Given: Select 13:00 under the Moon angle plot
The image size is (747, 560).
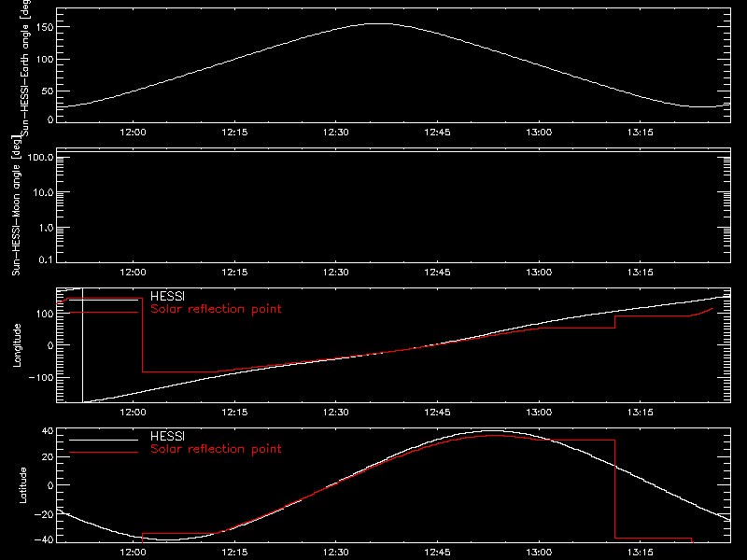Looking at the screenshot, I should tap(539, 273).
